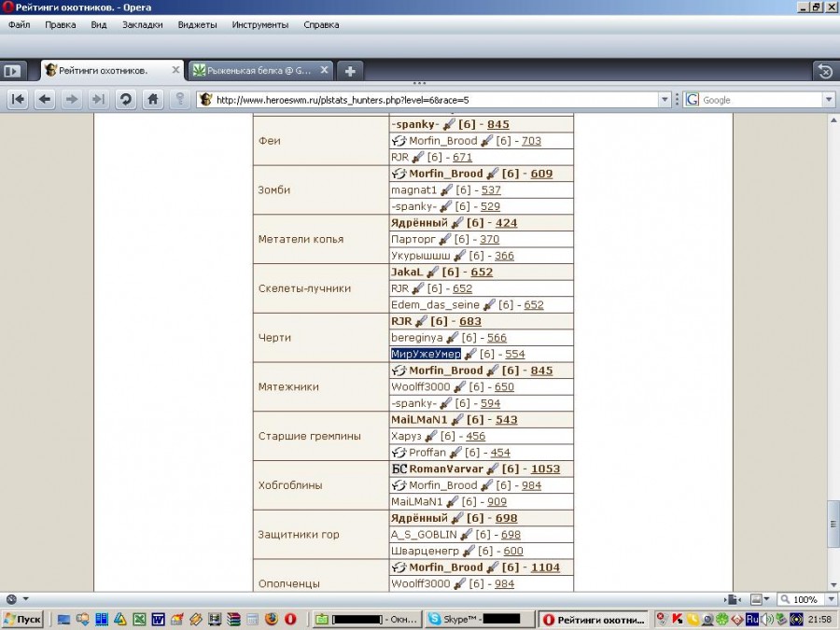Image resolution: width=840 pixels, height=630 pixels.
Task: Open the closed tabs trash icon
Action: point(823,70)
